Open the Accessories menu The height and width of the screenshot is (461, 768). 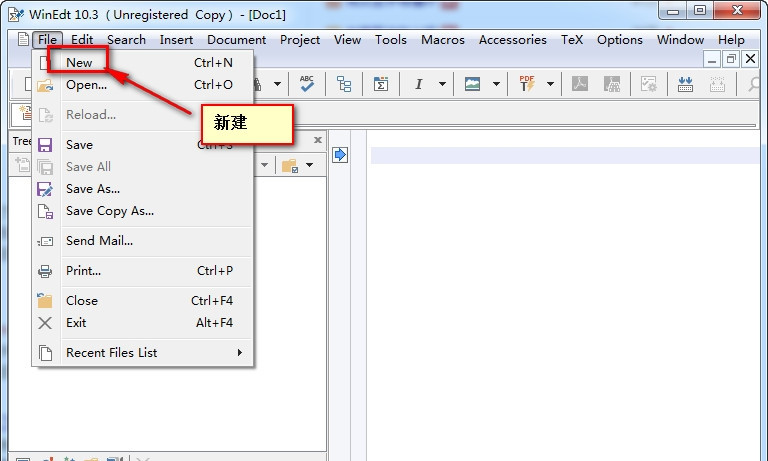point(512,40)
